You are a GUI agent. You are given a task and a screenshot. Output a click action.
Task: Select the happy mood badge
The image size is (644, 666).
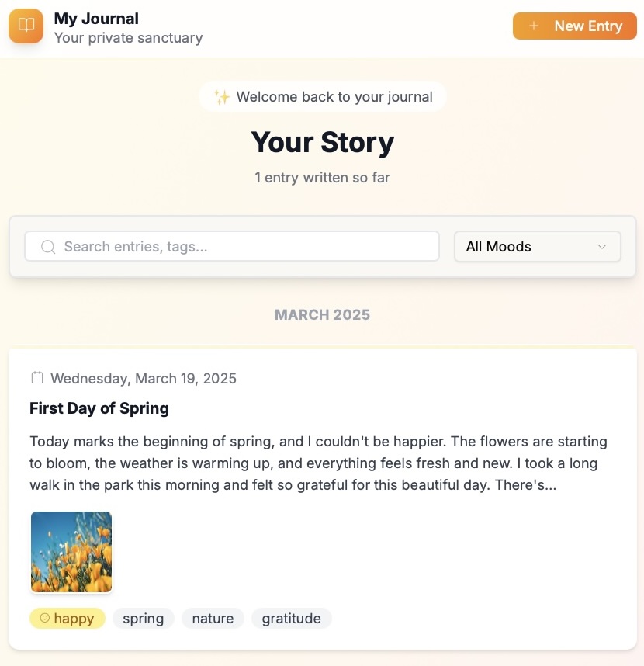point(68,618)
